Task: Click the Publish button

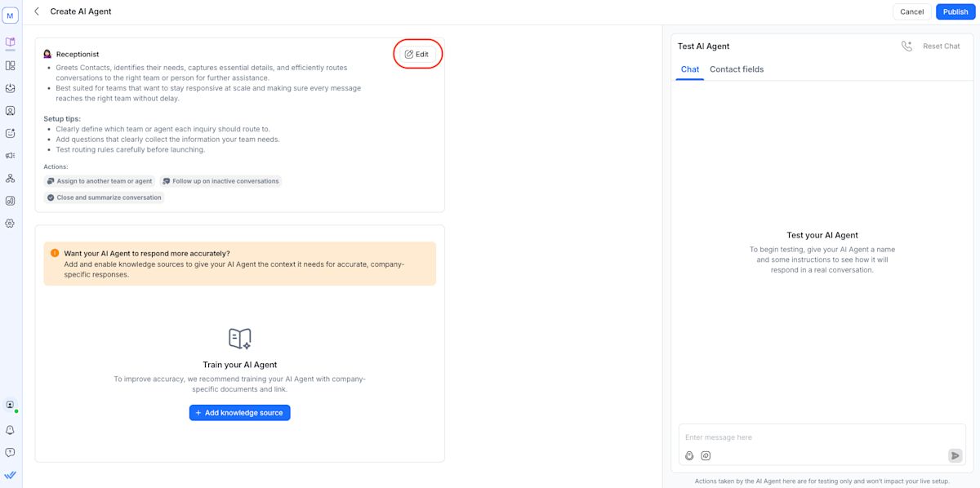Action: pyautogui.click(x=954, y=11)
